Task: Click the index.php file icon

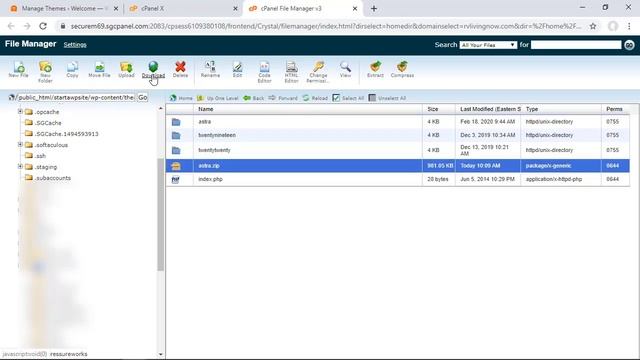Action: point(176,179)
